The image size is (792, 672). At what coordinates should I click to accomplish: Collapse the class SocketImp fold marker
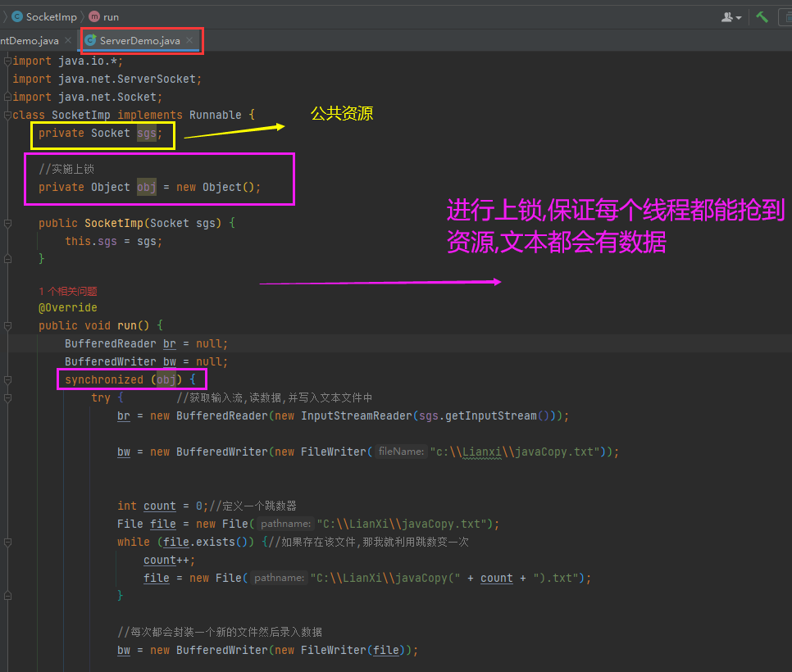(x=7, y=115)
